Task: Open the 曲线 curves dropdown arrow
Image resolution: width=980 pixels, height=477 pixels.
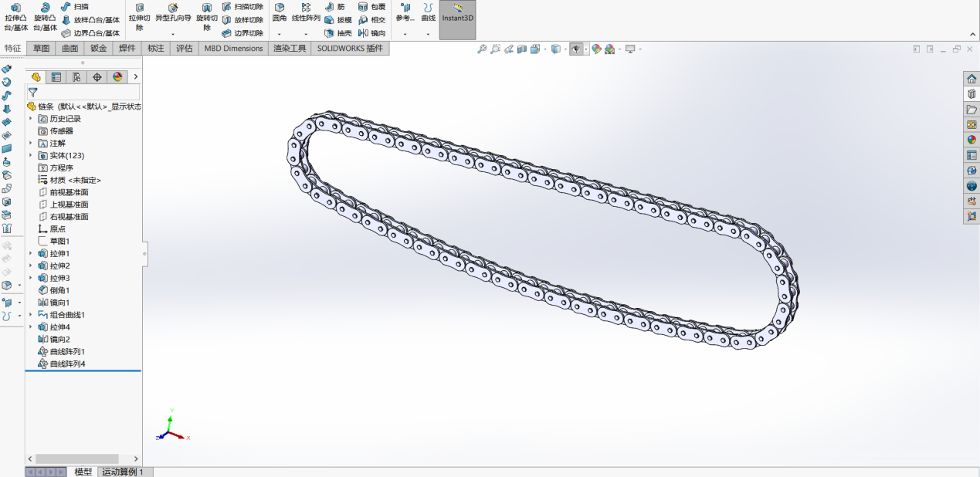Action: pos(428,34)
